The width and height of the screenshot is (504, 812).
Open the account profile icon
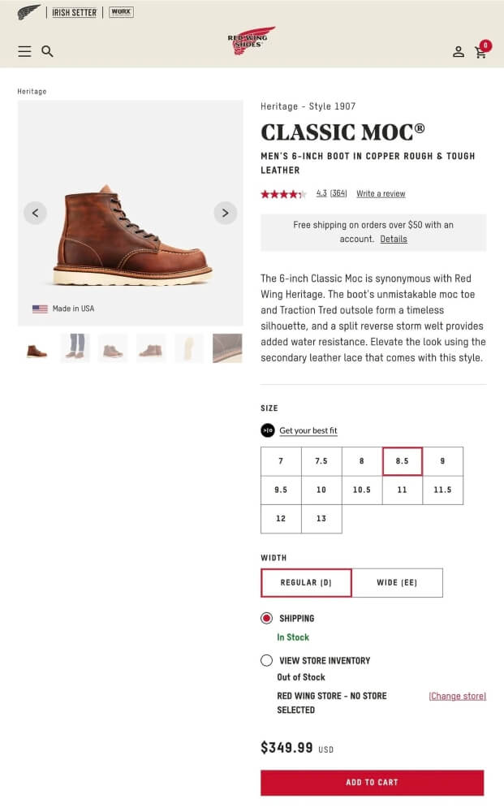pos(459,52)
